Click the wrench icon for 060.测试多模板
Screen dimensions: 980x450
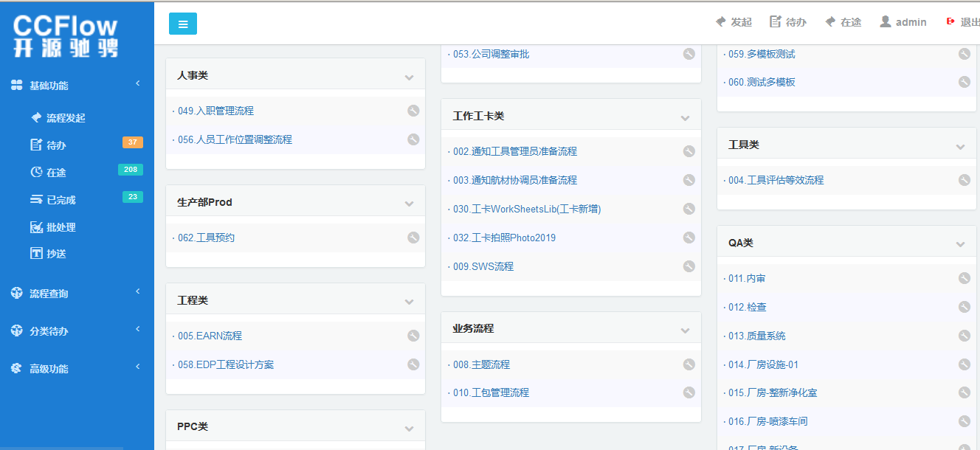tap(965, 82)
